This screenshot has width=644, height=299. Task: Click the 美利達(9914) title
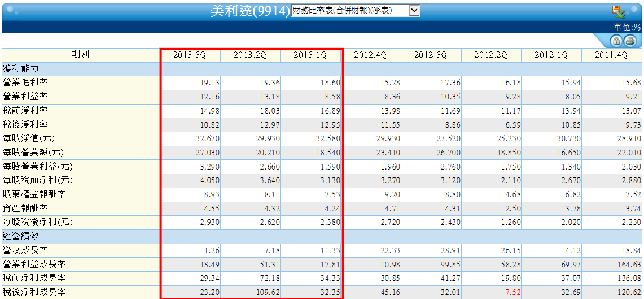pyautogui.click(x=250, y=11)
